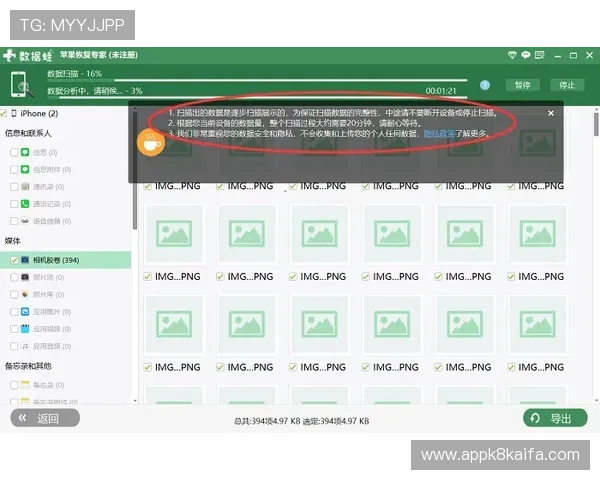Screen dimensions: 600x480
Task: Click the orange coffee cup icon
Action: pos(151,143)
